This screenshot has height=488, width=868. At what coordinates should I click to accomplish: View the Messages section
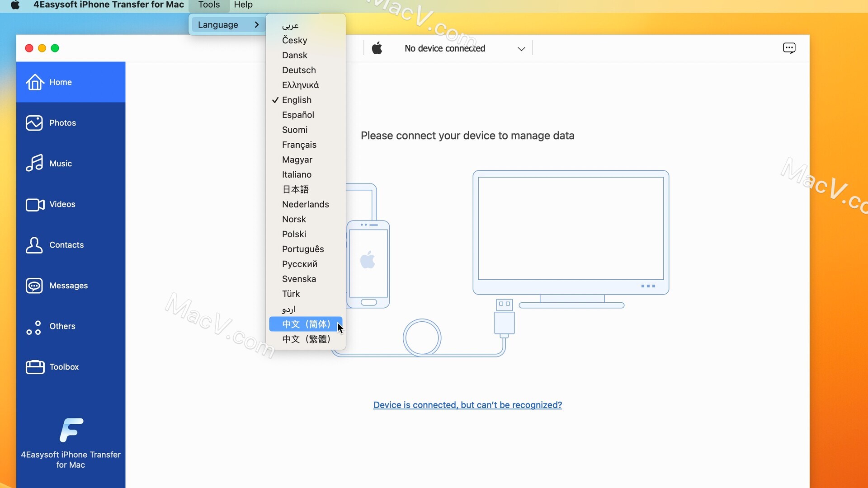click(x=71, y=286)
